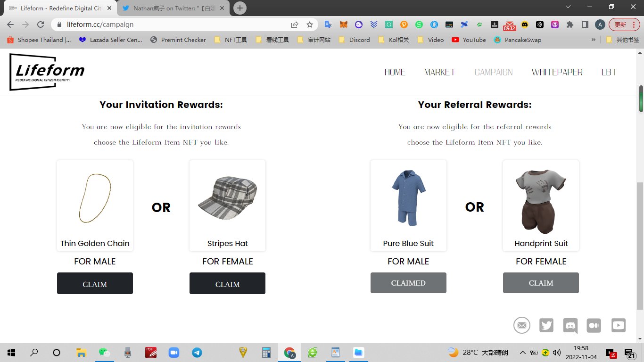
Task: Open the email contact icon
Action: click(522, 325)
